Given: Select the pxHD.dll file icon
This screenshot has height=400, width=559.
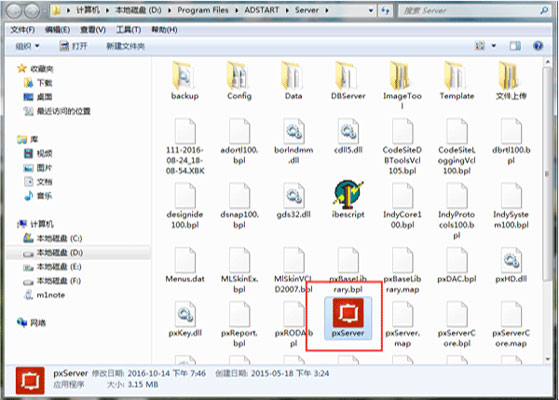Looking at the screenshot, I should [x=511, y=260].
